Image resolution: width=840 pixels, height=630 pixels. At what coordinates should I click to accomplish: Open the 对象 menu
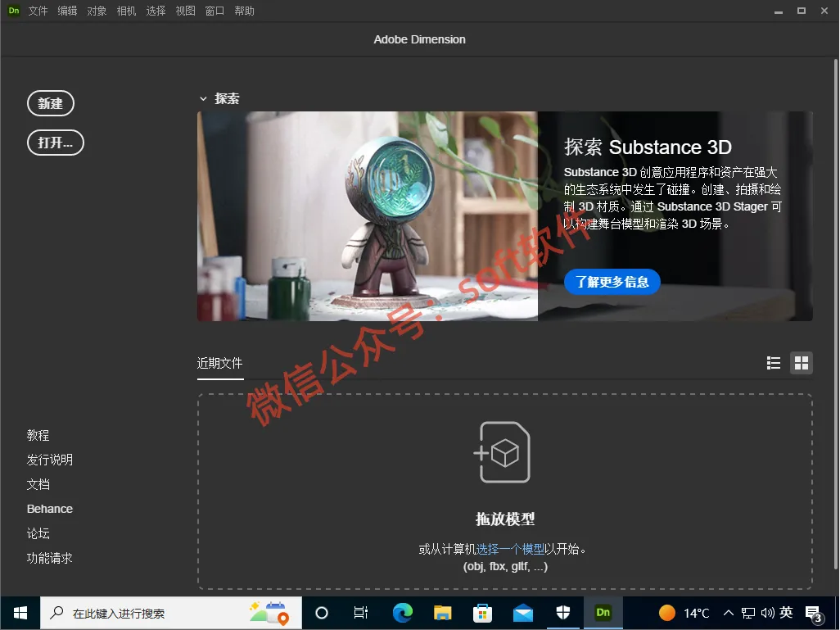(97, 11)
